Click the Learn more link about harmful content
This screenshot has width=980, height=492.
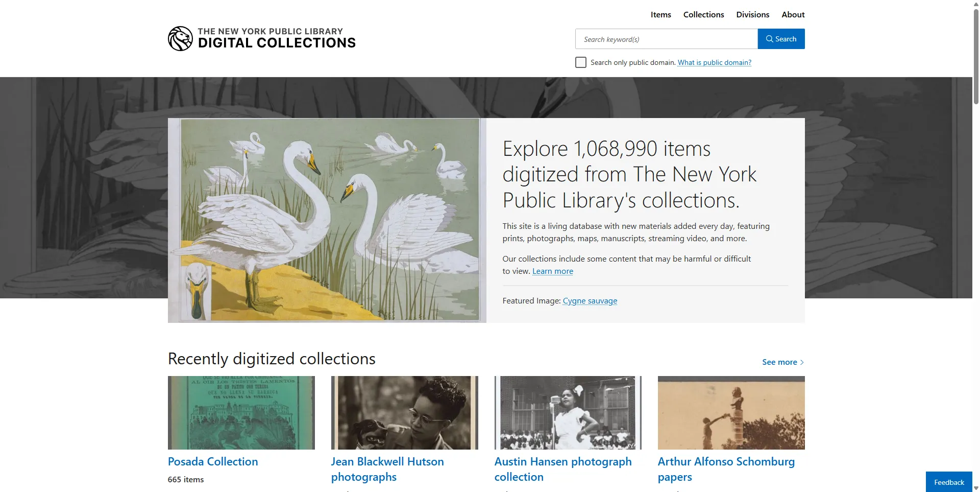552,271
